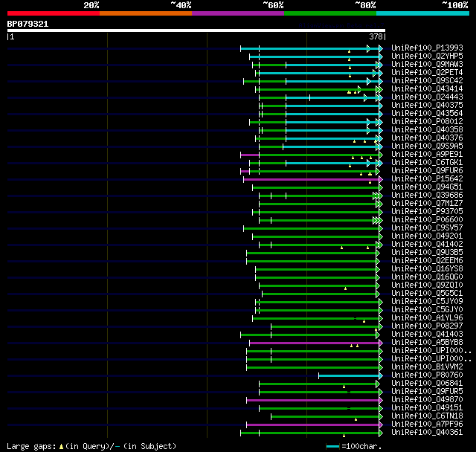Select the UniRef100_Q9S9A5 label
This screenshot has height=452, width=476.
tap(427, 146)
